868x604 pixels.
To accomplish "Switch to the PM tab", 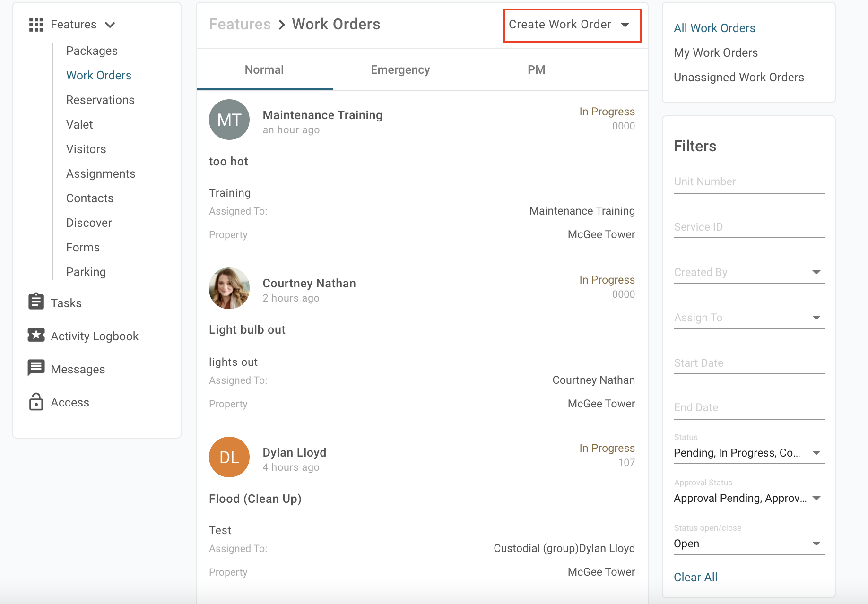I will pyautogui.click(x=536, y=70).
